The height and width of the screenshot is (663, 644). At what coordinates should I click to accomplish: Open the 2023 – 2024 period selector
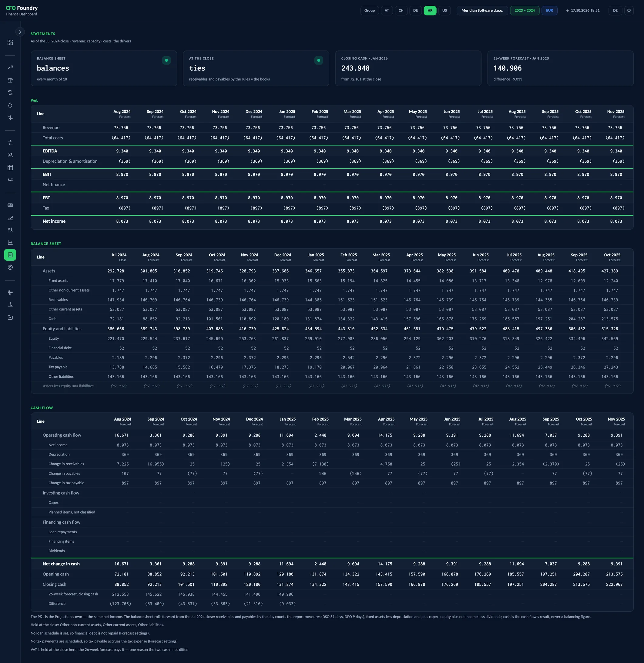(x=525, y=11)
